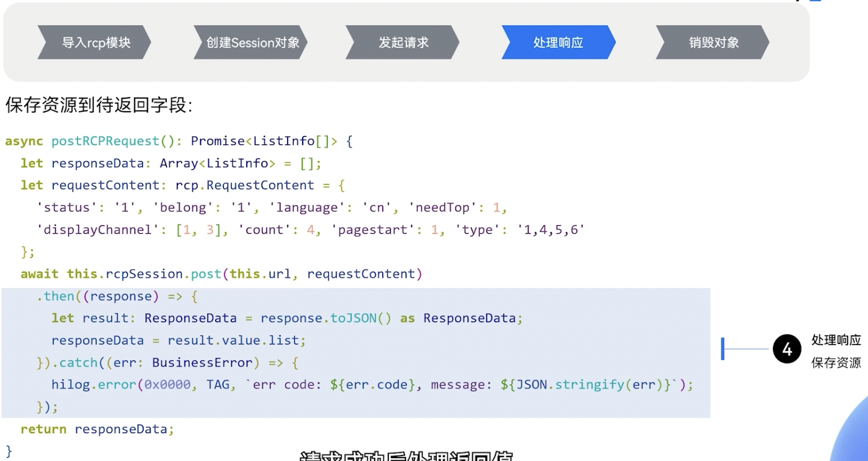This screenshot has height=461, width=868.
Task: Select the highlighted 处理响应 step
Action: (559, 42)
